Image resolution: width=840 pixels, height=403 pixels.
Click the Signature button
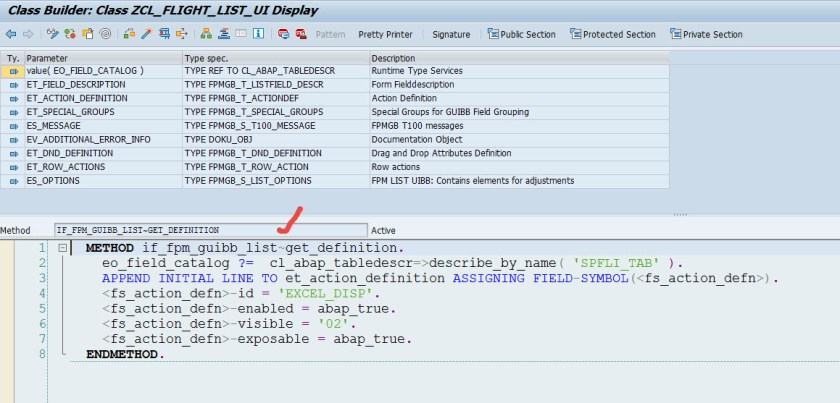(x=451, y=34)
